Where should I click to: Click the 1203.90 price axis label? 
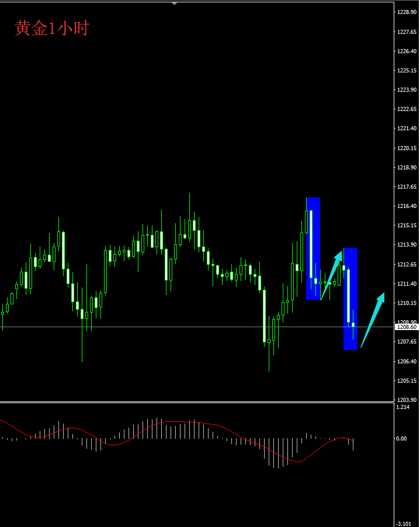407,400
